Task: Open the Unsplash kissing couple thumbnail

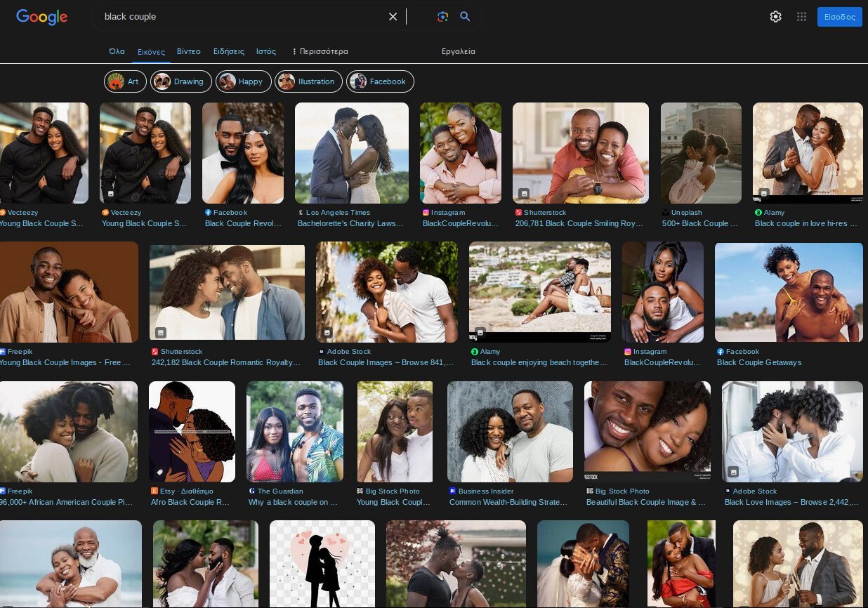Action: point(701,153)
